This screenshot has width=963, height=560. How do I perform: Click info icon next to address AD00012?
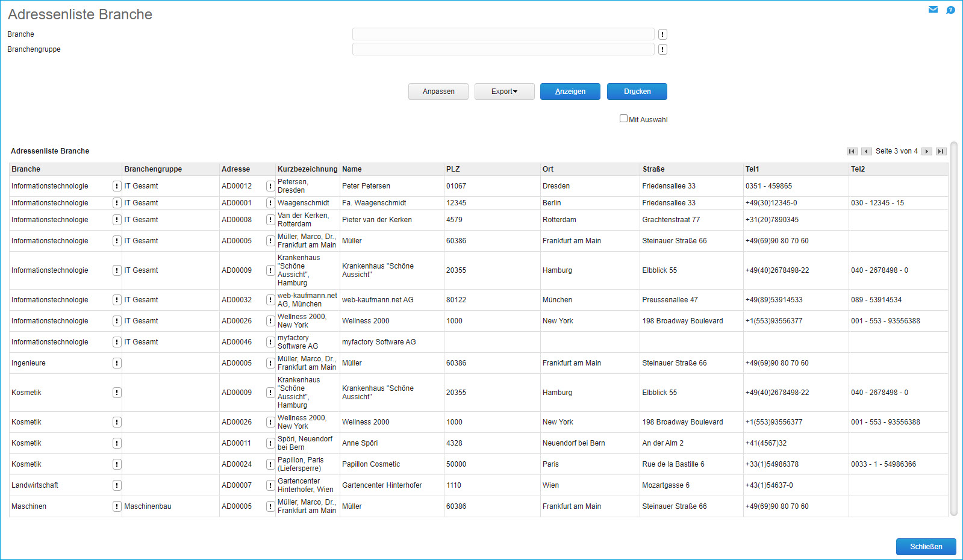270,186
